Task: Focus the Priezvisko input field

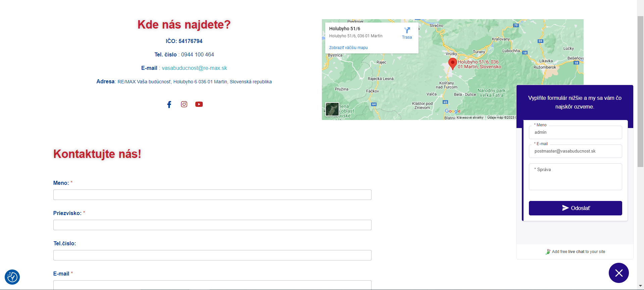Action: click(212, 225)
